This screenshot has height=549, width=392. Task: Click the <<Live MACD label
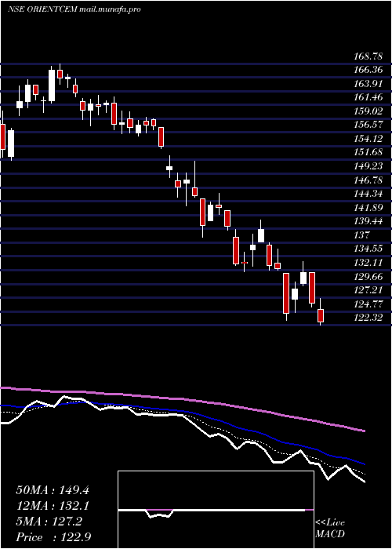[x=330, y=529]
